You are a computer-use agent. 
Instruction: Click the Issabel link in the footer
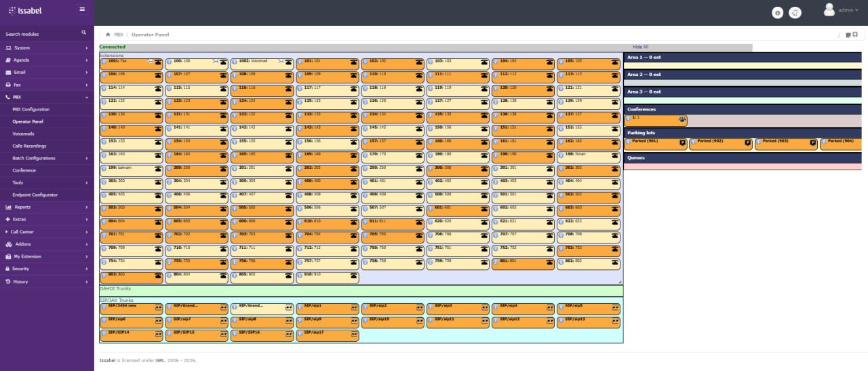tap(107, 360)
